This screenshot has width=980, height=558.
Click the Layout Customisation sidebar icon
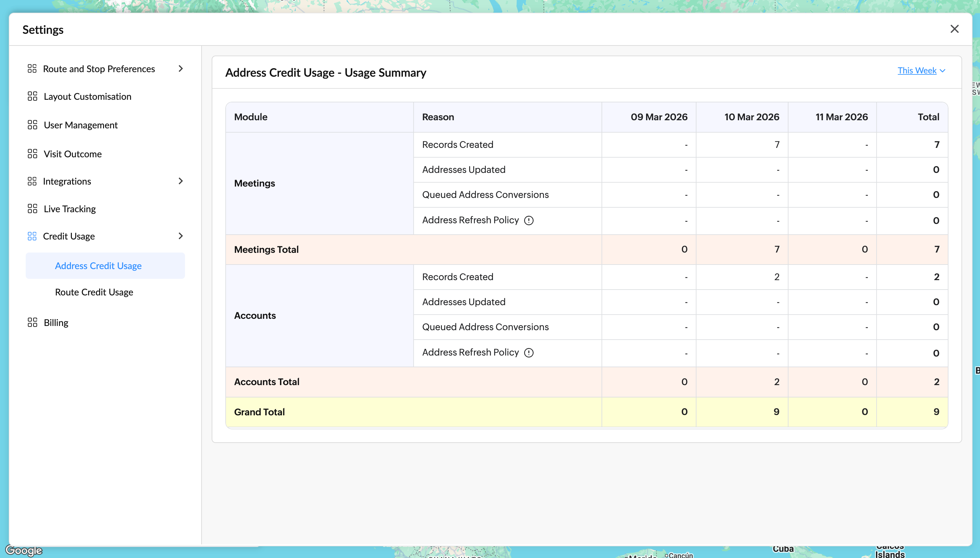(32, 96)
